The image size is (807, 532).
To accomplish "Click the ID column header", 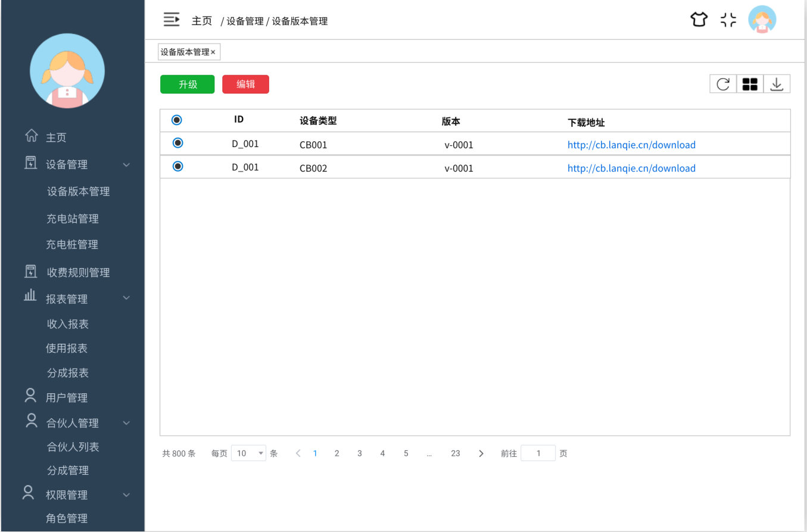I will point(239,119).
